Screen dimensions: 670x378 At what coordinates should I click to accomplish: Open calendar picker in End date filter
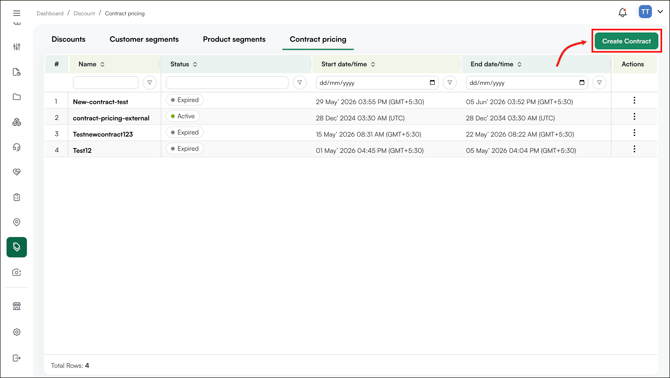pos(582,82)
